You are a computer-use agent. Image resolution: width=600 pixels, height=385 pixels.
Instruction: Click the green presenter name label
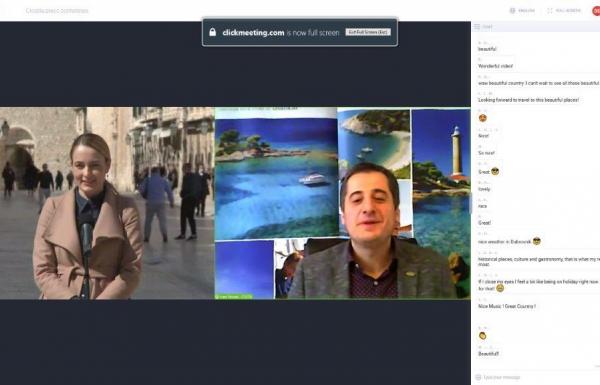pyautogui.click(x=233, y=297)
